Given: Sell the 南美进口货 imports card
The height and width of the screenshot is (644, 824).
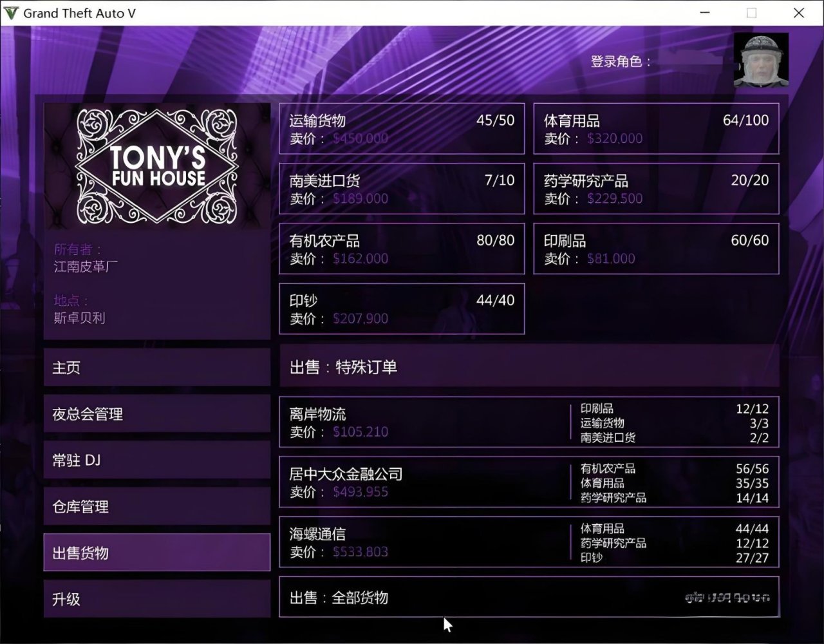Looking at the screenshot, I should coord(402,189).
